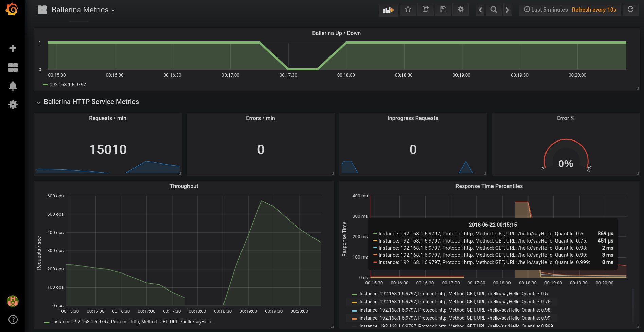Open Alerting bell icon in sidebar
Viewport: 644px width, 332px height.
click(13, 86)
